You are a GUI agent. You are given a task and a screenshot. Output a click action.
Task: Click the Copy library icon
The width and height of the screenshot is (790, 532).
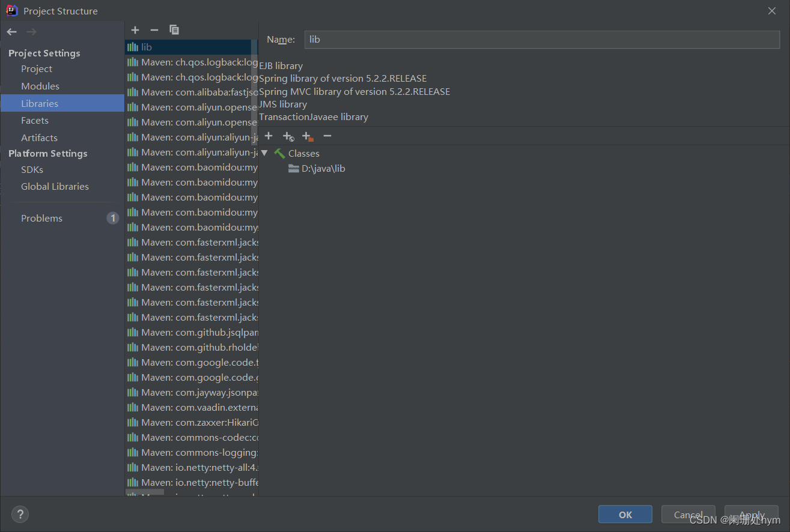pos(174,30)
